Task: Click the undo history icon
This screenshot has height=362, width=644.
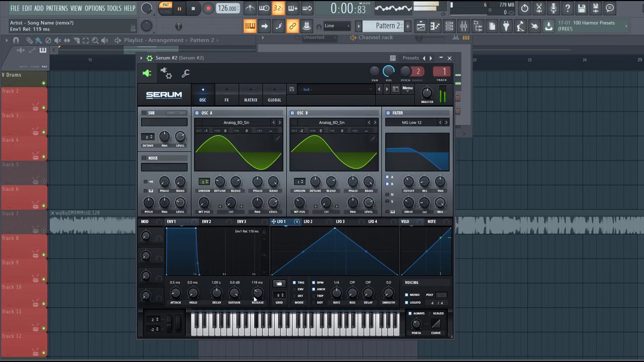Action: click(x=525, y=8)
